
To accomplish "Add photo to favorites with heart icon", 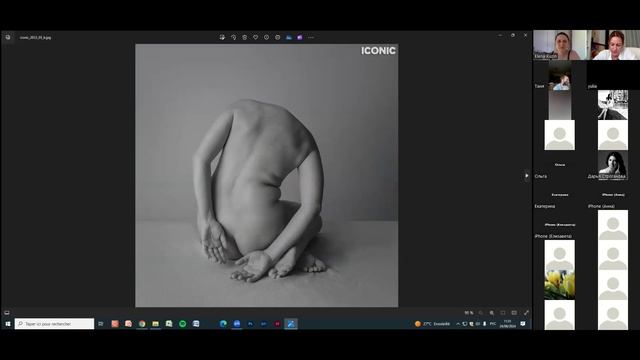I will tap(256, 37).
